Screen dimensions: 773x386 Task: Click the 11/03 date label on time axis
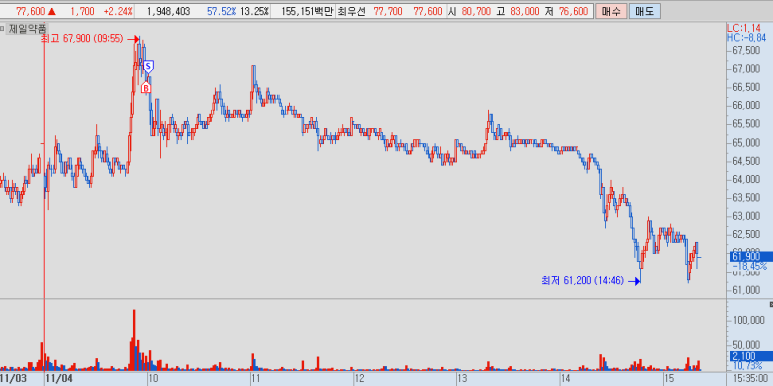[x=13, y=379]
